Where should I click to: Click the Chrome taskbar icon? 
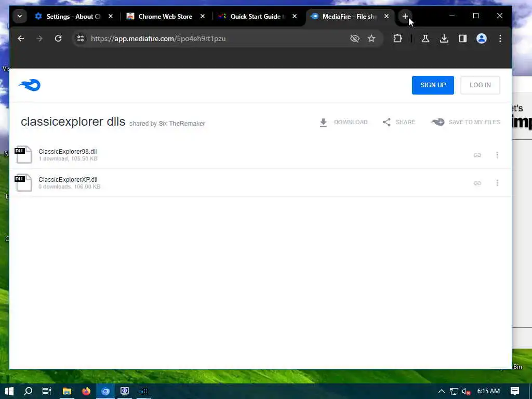(105, 391)
